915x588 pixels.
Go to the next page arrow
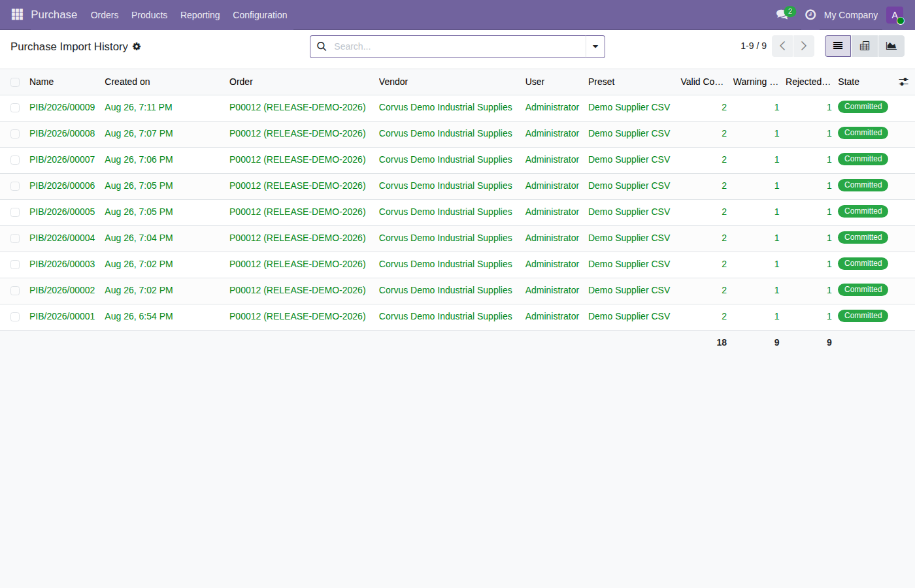pos(804,46)
